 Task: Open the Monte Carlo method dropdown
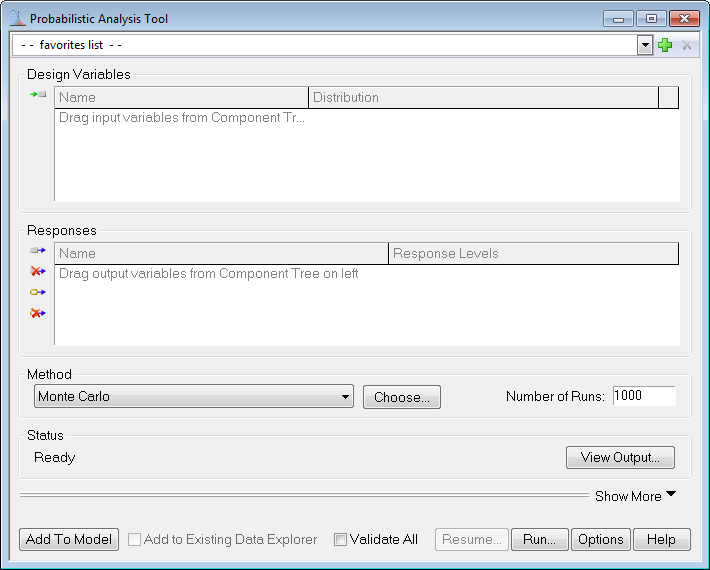tap(345, 397)
